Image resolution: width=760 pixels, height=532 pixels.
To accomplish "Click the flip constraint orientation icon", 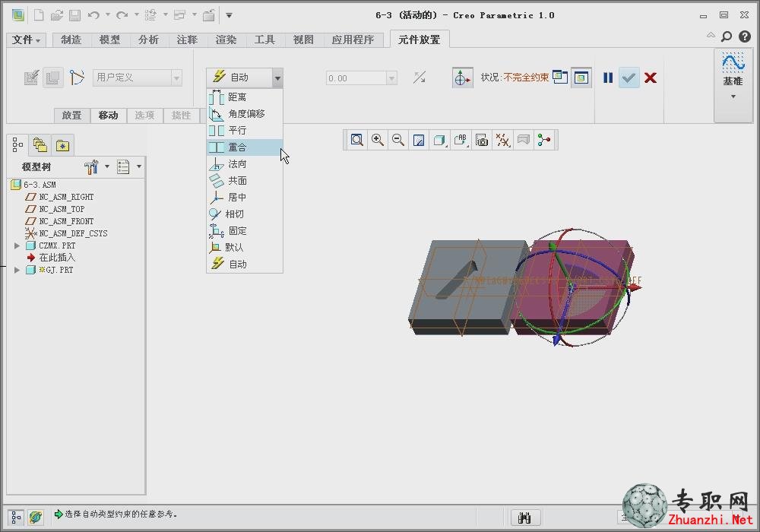I will (420, 78).
